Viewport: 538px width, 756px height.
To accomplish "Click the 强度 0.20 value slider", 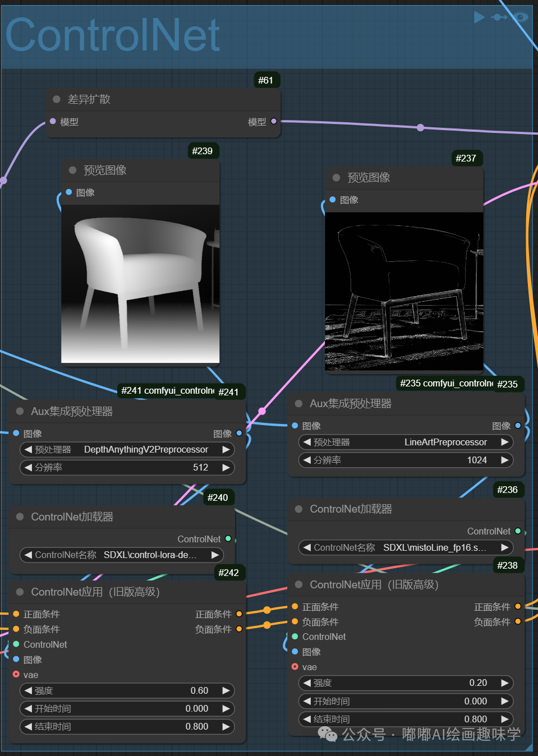I will (x=406, y=683).
